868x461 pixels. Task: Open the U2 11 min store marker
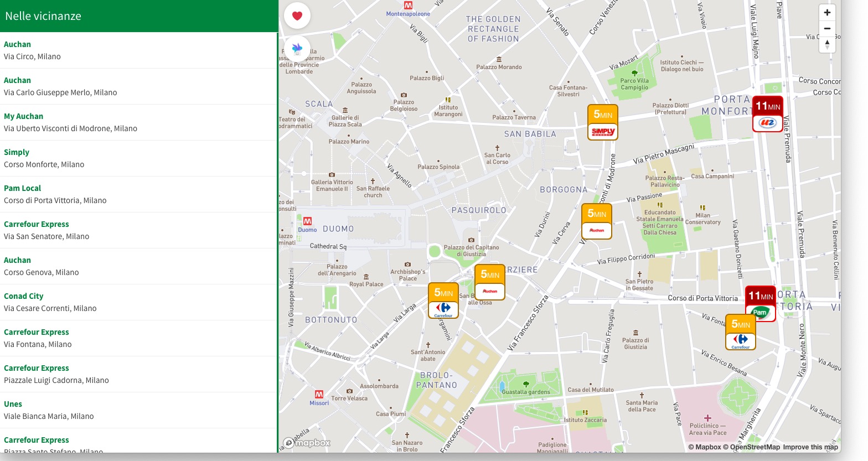click(767, 115)
